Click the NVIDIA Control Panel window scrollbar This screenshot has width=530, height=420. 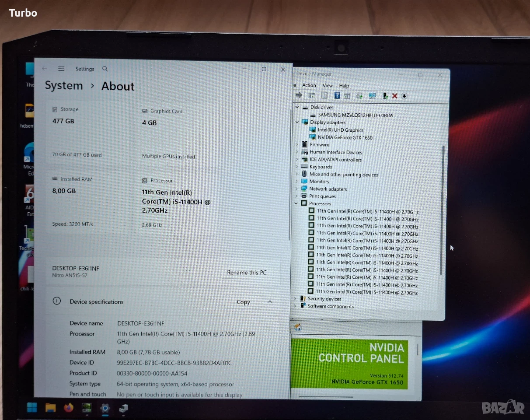click(x=418, y=349)
